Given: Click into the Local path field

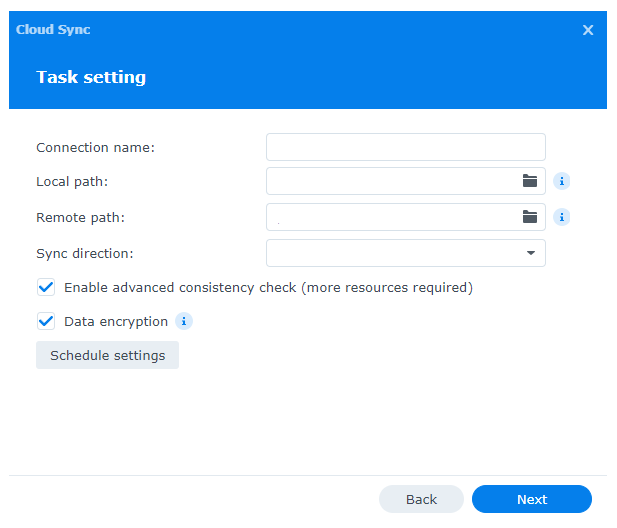Looking at the screenshot, I should [x=390, y=181].
